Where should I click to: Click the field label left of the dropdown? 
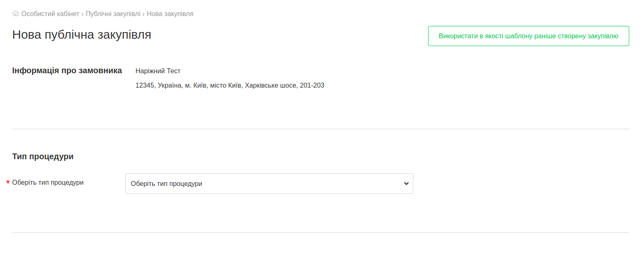[x=48, y=182]
